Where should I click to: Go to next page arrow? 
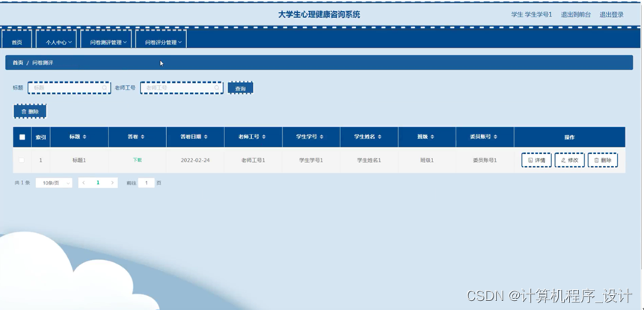(x=112, y=183)
